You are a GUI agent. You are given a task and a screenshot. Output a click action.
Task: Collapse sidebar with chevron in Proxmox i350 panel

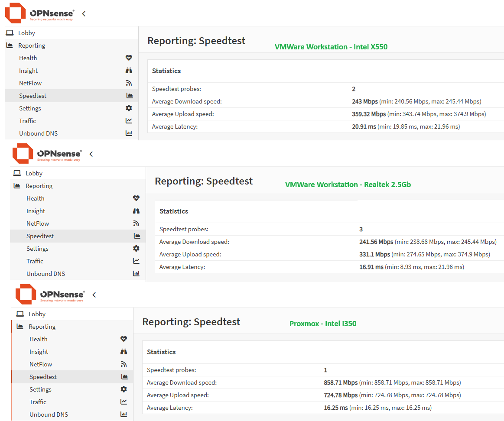point(94,295)
